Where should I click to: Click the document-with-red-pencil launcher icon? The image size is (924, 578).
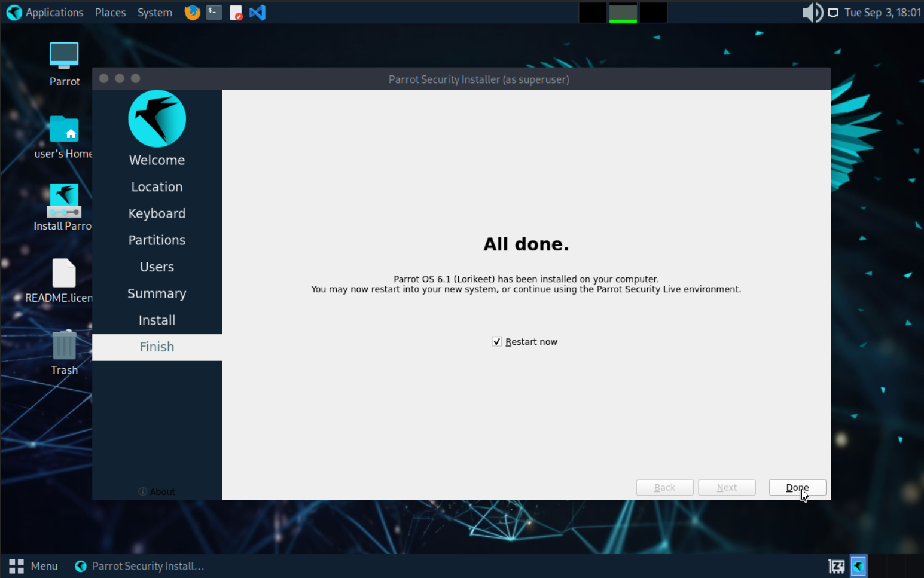(x=236, y=13)
